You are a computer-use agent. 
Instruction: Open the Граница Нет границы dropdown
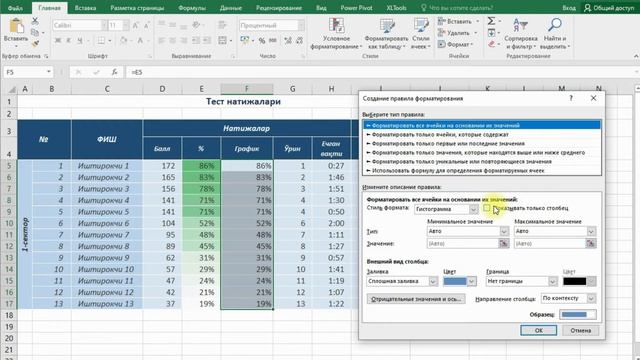[x=553, y=281]
